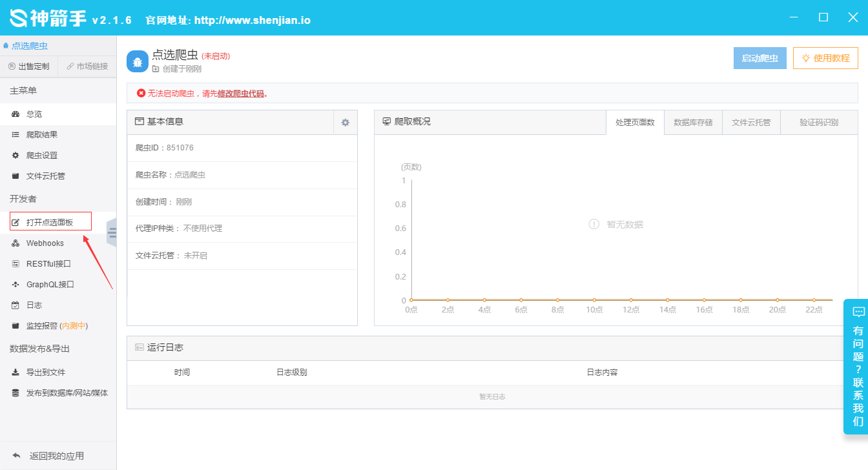868x470 pixels.
Task: Switch to the 文件云托管 chart tab
Action: (x=751, y=122)
